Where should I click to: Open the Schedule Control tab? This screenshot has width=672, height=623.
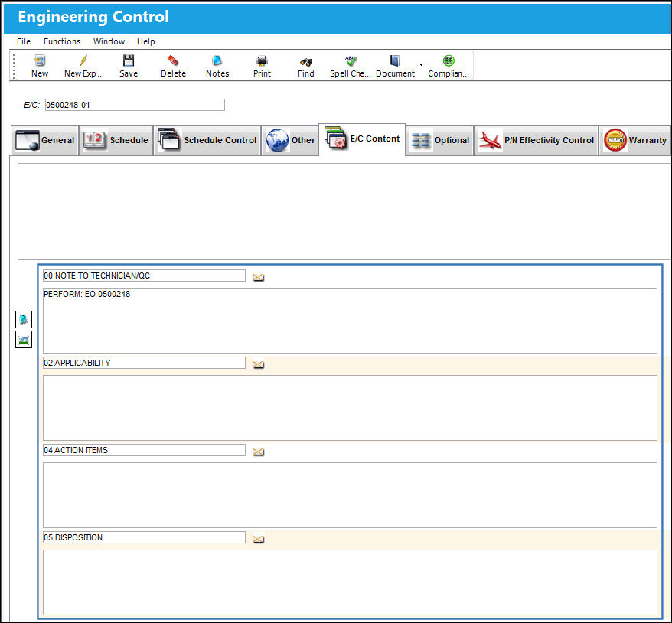[x=207, y=140]
